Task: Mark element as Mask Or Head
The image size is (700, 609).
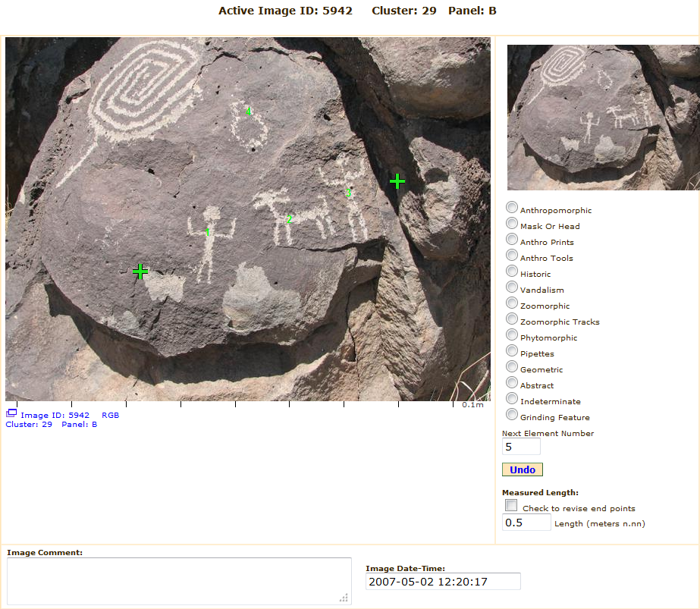Action: pyautogui.click(x=513, y=224)
